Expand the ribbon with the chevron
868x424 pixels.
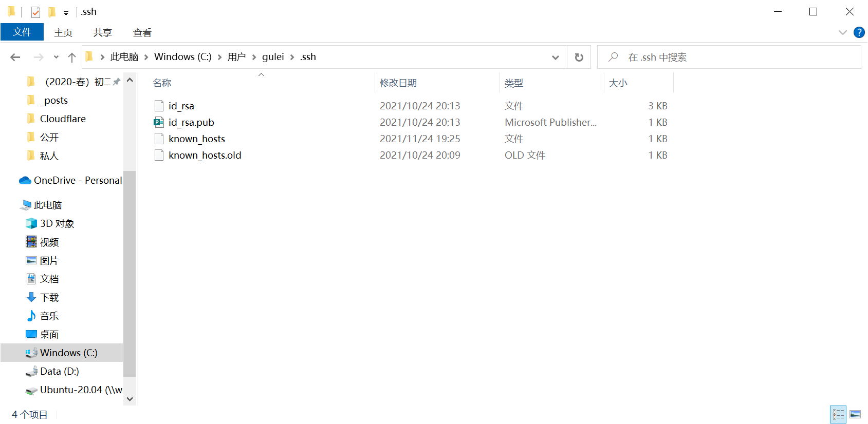coord(843,32)
